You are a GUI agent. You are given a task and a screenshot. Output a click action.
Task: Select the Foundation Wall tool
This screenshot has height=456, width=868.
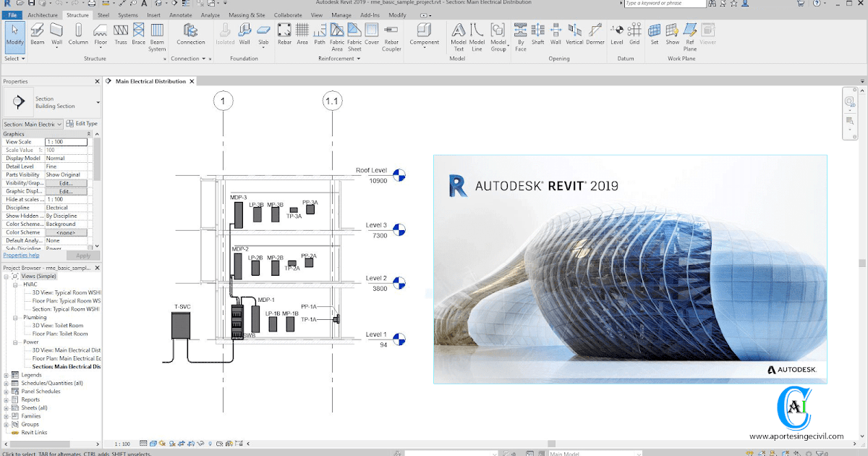[244, 35]
